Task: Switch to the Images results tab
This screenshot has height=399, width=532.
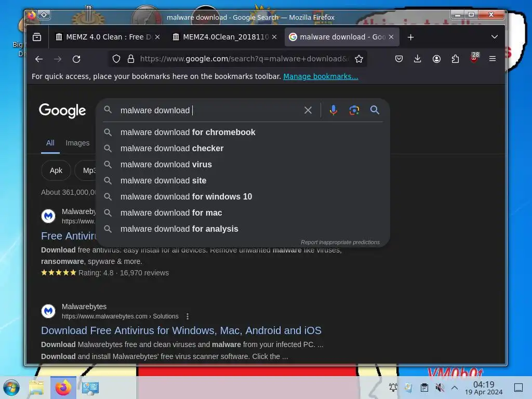Action: [78, 143]
